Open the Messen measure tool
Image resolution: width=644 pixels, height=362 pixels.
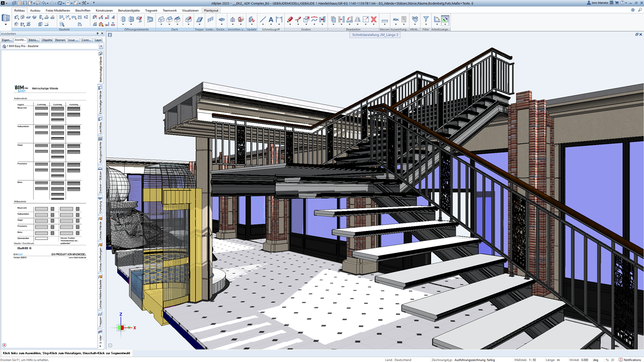coord(385,21)
